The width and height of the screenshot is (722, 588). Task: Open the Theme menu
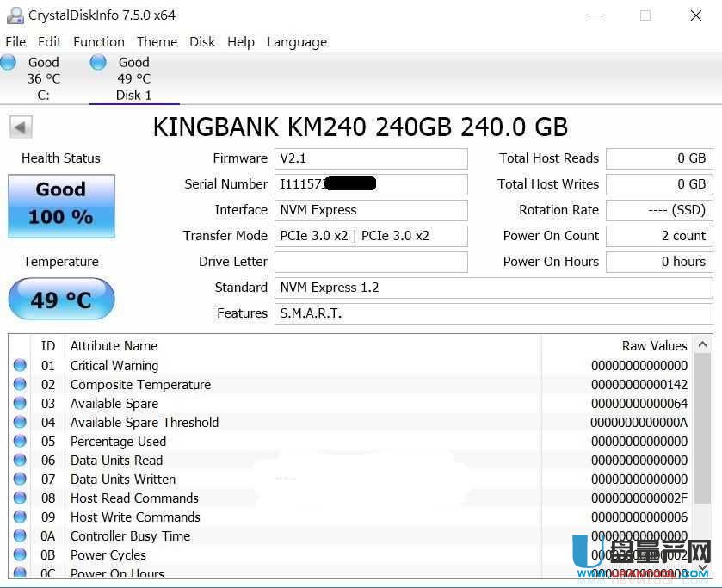(x=157, y=41)
